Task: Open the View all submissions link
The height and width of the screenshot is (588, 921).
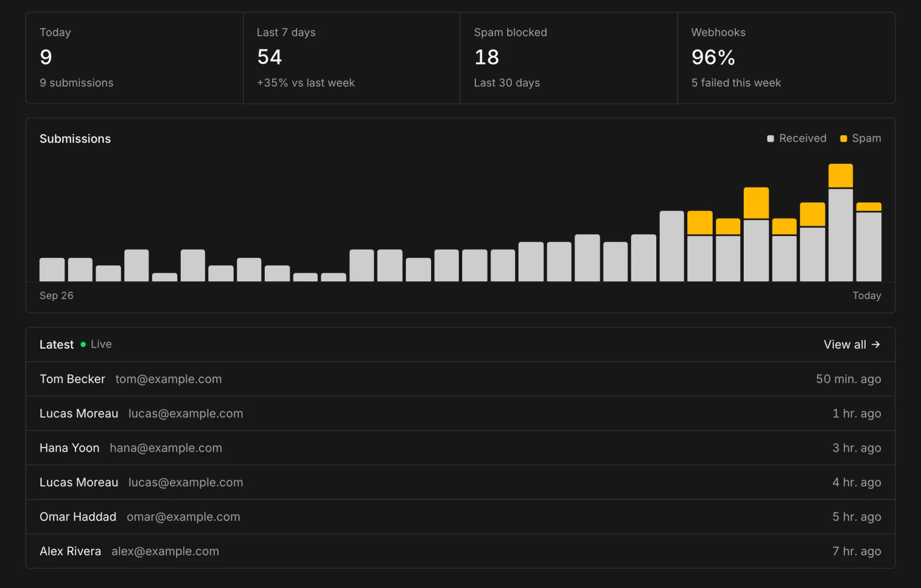Action: tap(851, 345)
